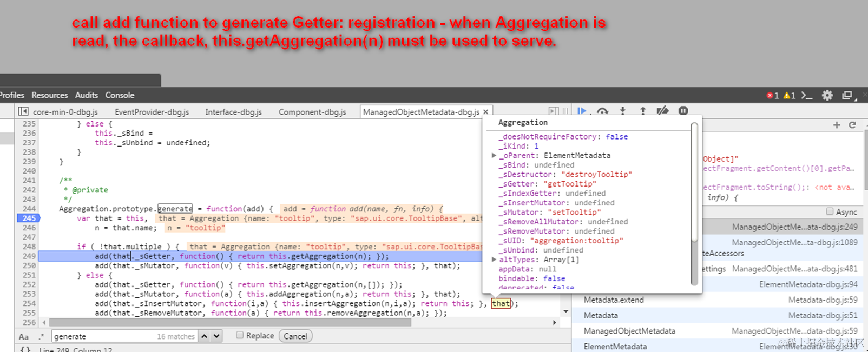Click the horizontal scrollbar of code editor
868x352 pixels.
(x=230, y=322)
